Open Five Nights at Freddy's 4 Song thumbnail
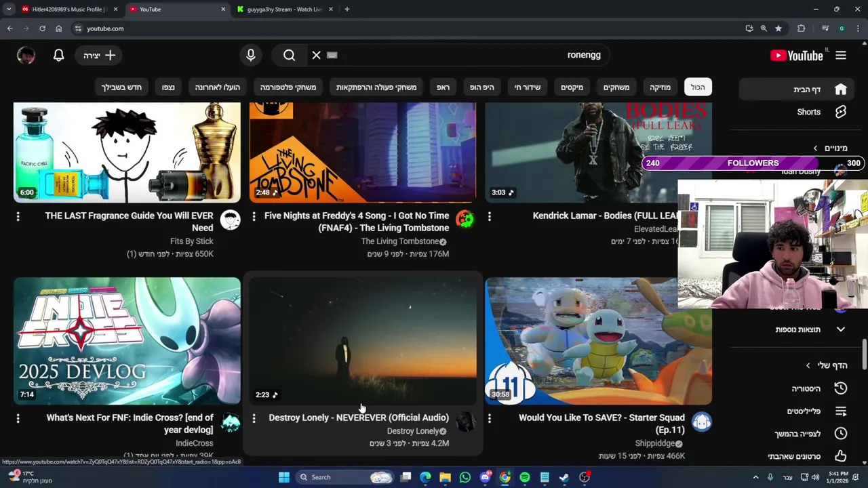 pyautogui.click(x=363, y=152)
